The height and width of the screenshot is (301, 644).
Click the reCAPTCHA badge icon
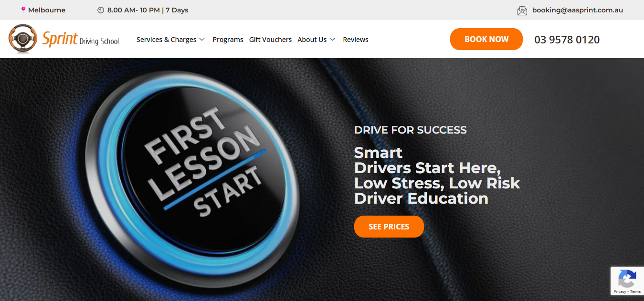tap(627, 279)
